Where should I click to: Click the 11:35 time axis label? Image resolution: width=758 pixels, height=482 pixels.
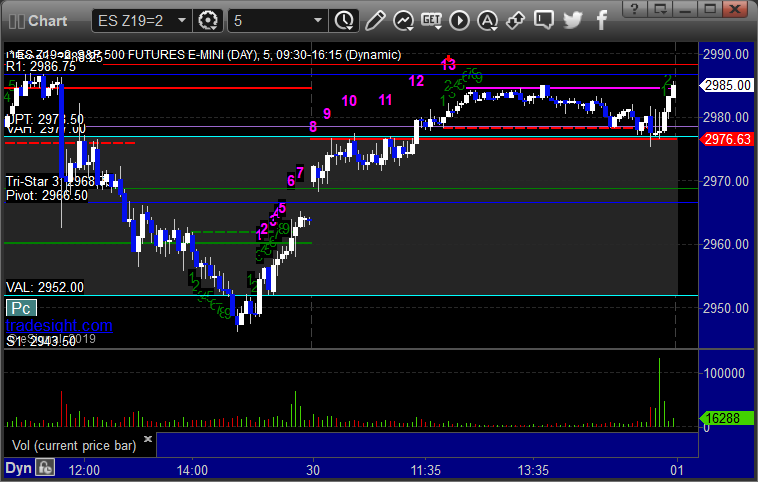pyautogui.click(x=425, y=470)
